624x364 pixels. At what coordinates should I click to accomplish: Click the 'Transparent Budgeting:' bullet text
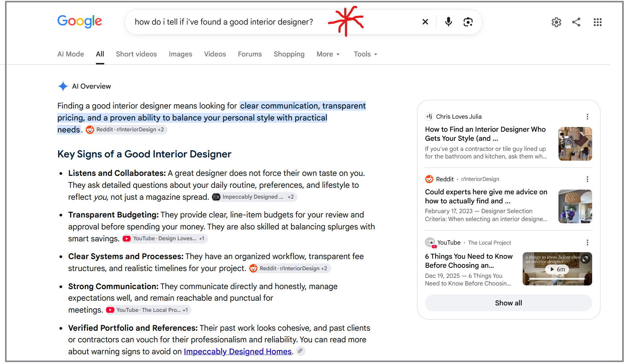tap(113, 215)
